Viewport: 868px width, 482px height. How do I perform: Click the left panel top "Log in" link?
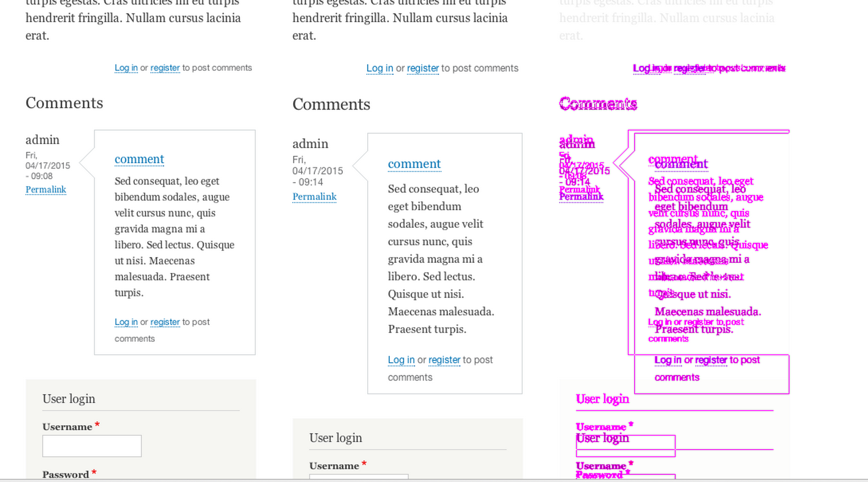click(126, 68)
